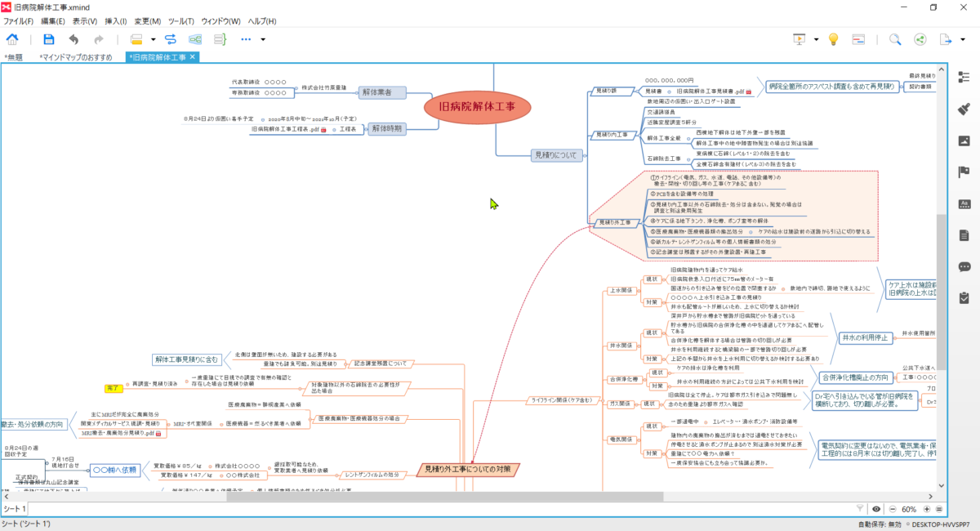The height and width of the screenshot is (531, 980).
Task: Select the シート 1 sheet tab
Action: [14, 509]
